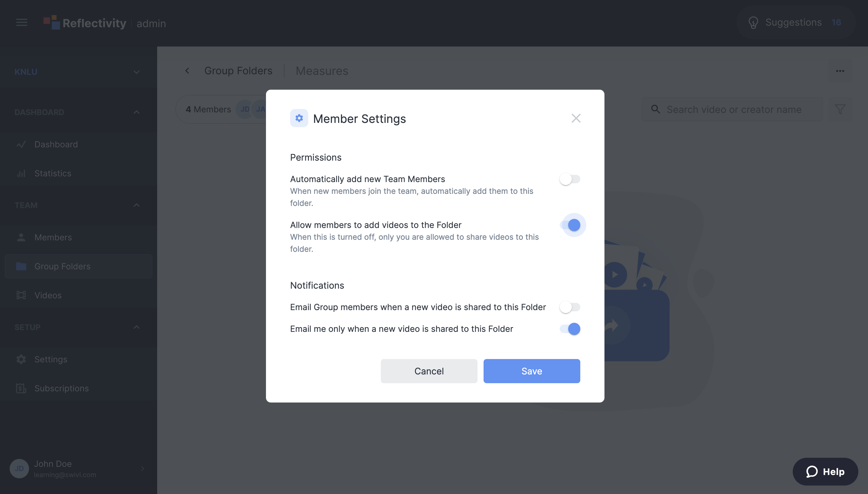Image resolution: width=868 pixels, height=494 pixels.
Task: Click the Suggestions lightbulb icon
Action: (753, 21)
